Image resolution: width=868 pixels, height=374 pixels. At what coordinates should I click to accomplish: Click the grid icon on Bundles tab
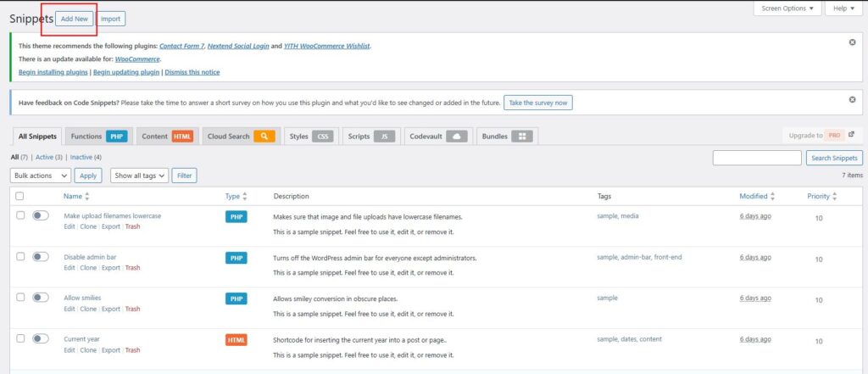pos(521,137)
